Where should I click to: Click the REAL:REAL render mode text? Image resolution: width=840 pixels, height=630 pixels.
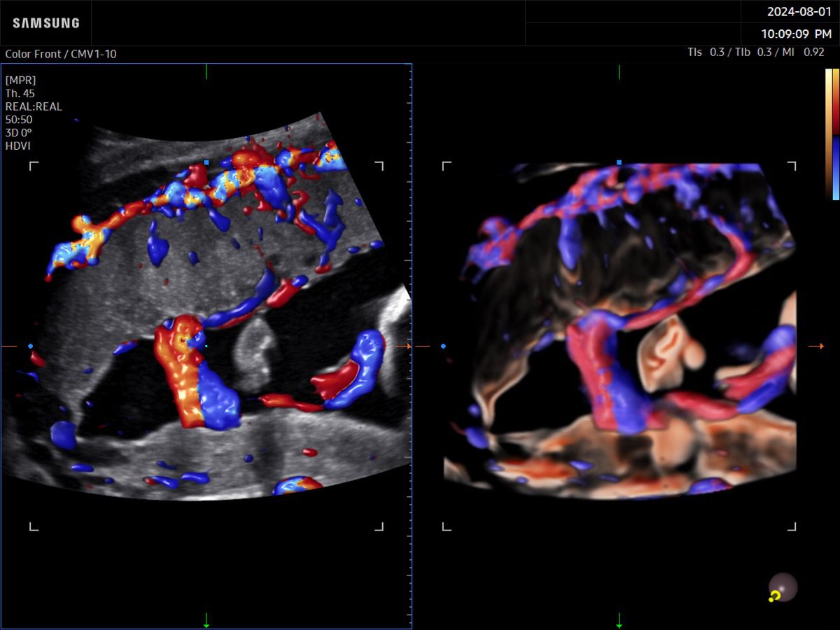point(34,106)
